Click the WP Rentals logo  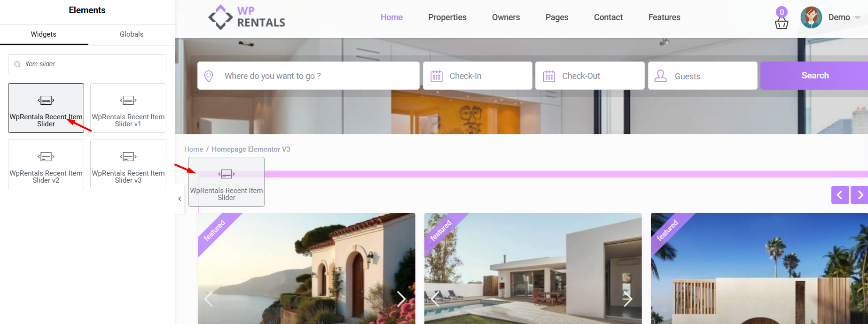click(x=247, y=17)
